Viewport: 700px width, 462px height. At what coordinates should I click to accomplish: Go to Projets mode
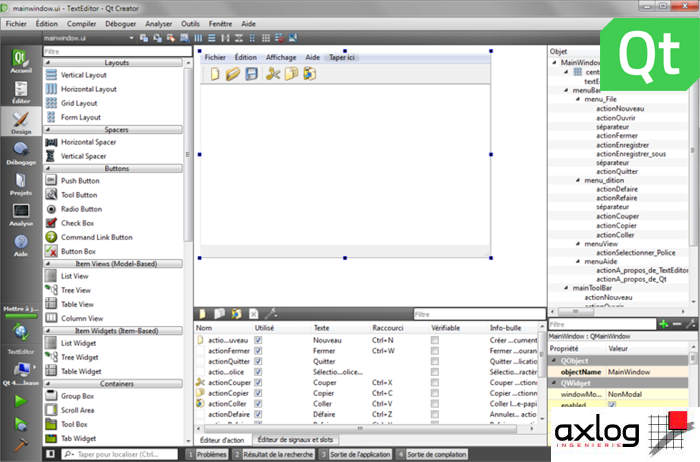coord(21,184)
